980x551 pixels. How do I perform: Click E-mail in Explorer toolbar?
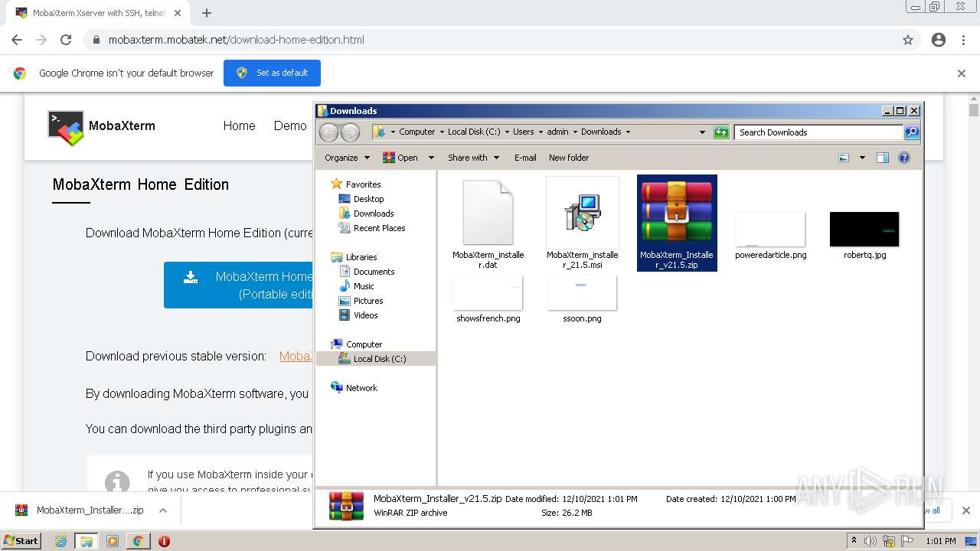click(x=525, y=158)
